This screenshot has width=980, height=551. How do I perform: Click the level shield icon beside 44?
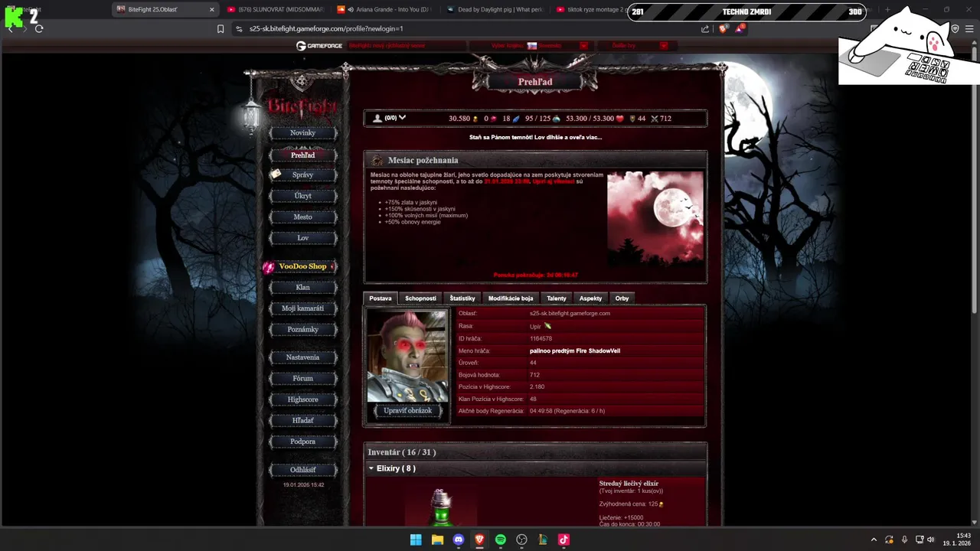coord(632,119)
